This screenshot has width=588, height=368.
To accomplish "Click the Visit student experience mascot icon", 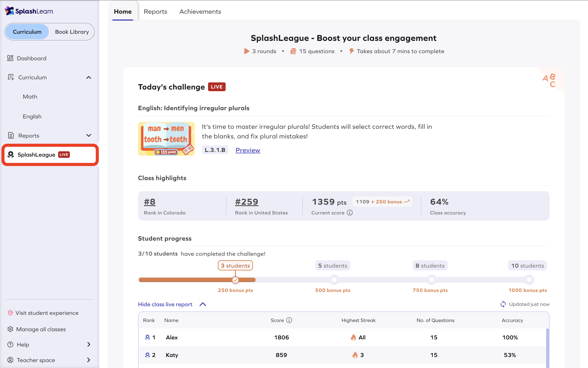I will coord(10,313).
